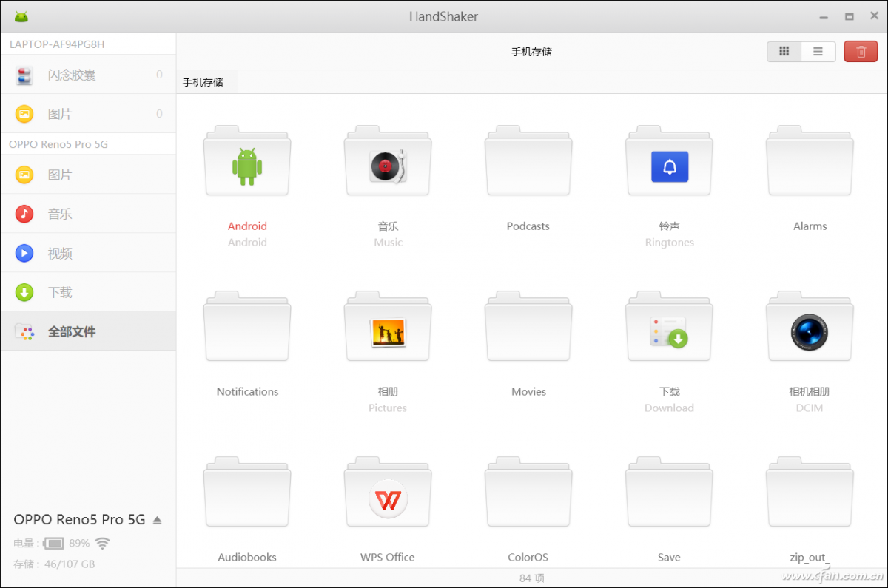Screen dimensions: 888x588
Task: Open the WPS Office folder
Action: pos(387,496)
